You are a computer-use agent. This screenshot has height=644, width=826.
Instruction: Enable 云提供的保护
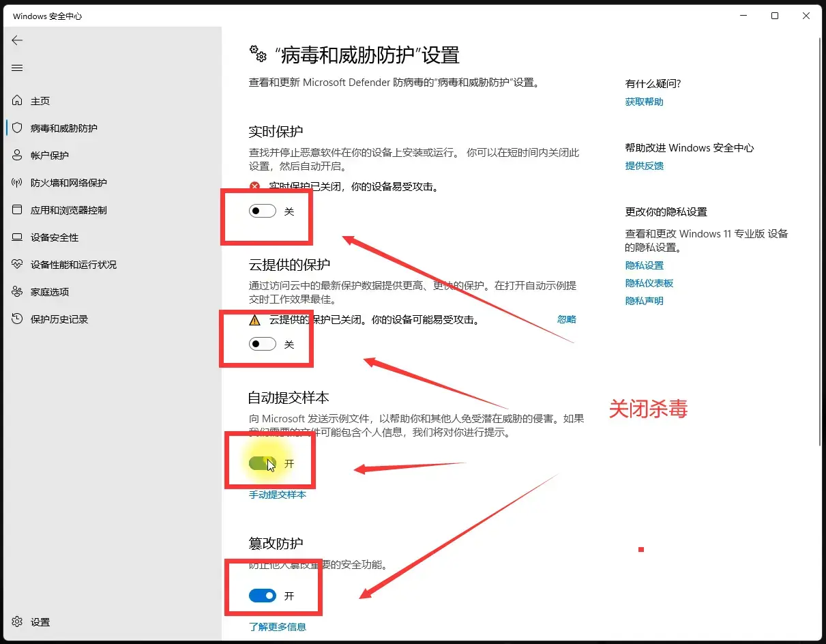(261, 345)
